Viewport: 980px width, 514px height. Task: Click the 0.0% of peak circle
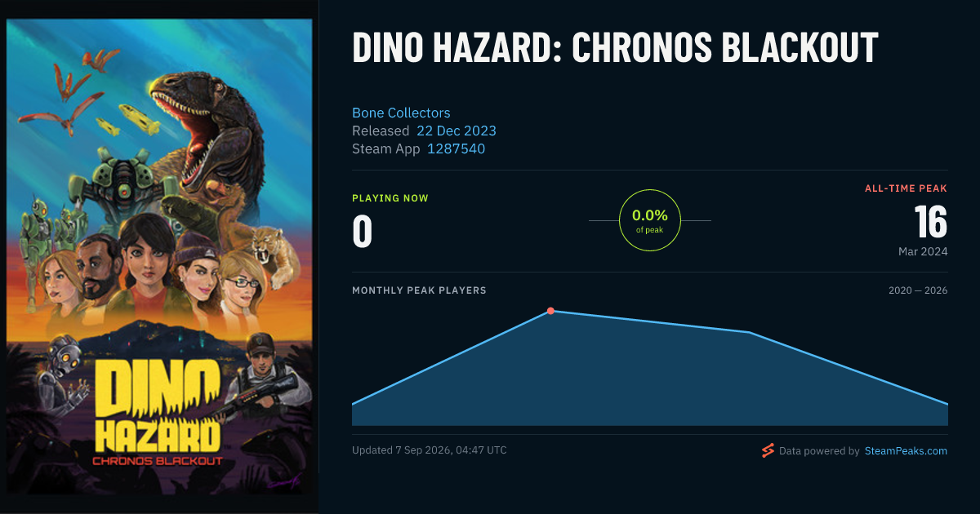click(650, 220)
